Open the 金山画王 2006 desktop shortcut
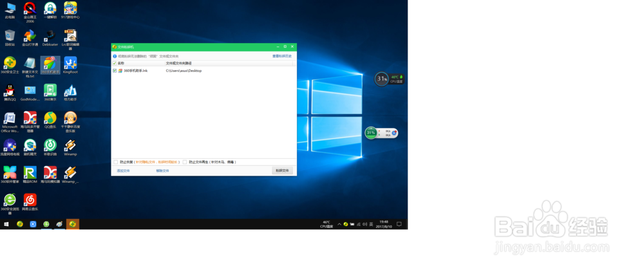Viewport: 644px width, 269px height. [30, 12]
